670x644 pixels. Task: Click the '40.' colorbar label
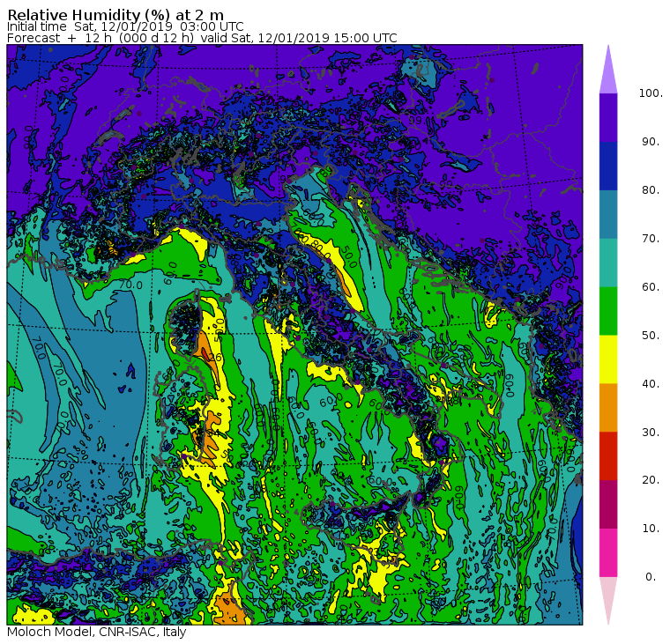[651, 383]
